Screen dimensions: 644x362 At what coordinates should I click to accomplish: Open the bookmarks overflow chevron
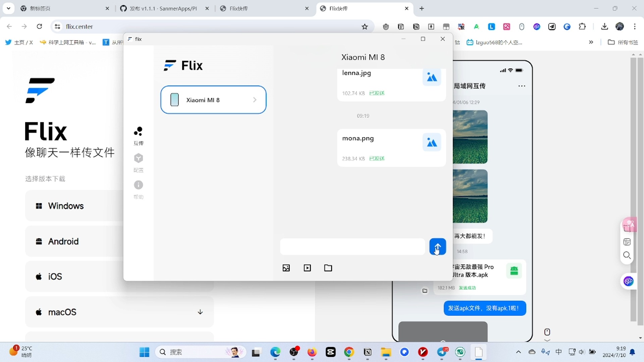[x=591, y=42]
